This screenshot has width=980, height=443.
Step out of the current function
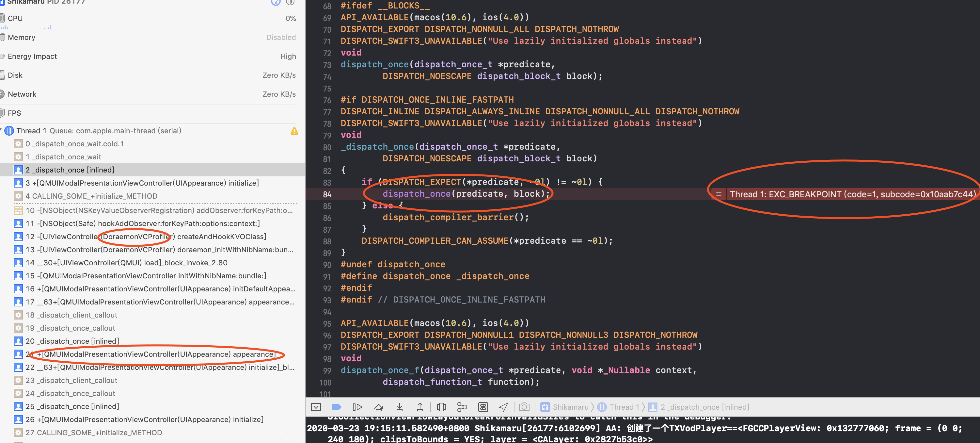click(420, 407)
